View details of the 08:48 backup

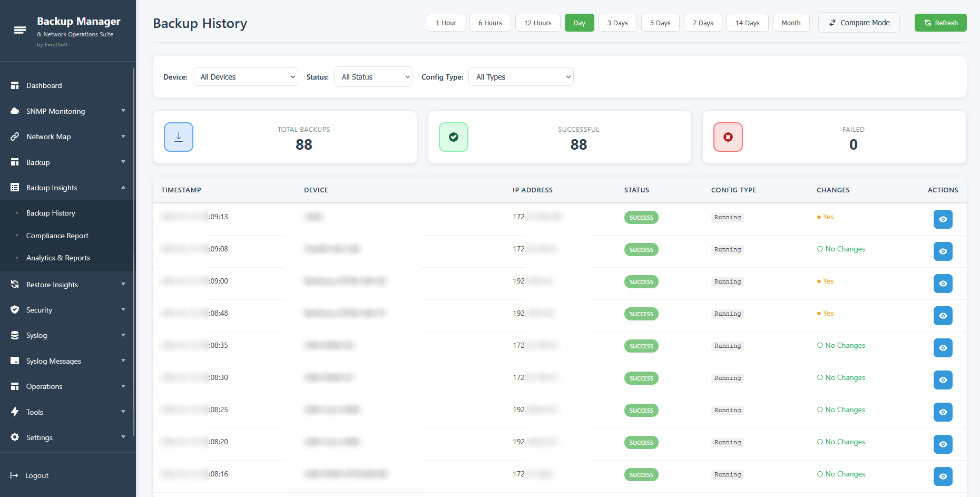coord(943,316)
